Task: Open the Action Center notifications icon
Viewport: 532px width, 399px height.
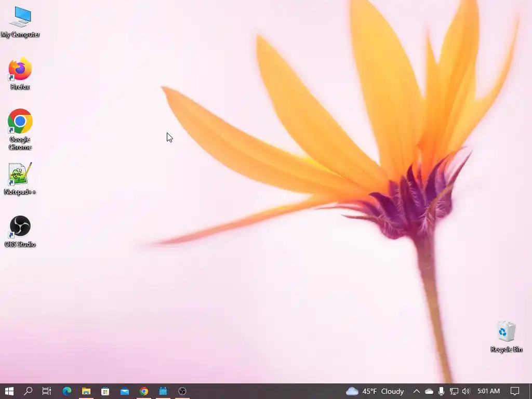Action: click(x=515, y=391)
